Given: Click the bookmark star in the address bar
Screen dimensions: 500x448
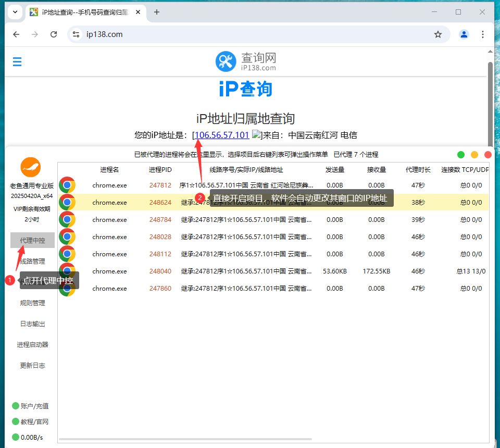Looking at the screenshot, I should coord(438,34).
